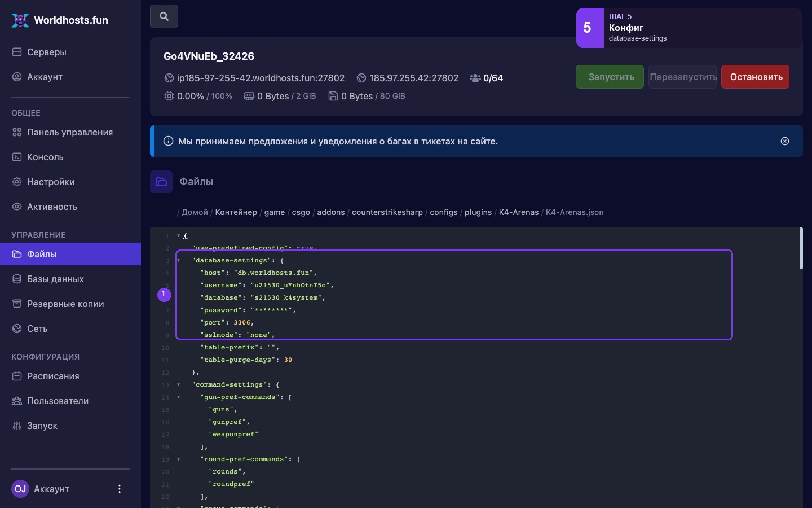812x508 pixels.
Task: Click the Консоль terminal icon
Action: [x=17, y=157]
